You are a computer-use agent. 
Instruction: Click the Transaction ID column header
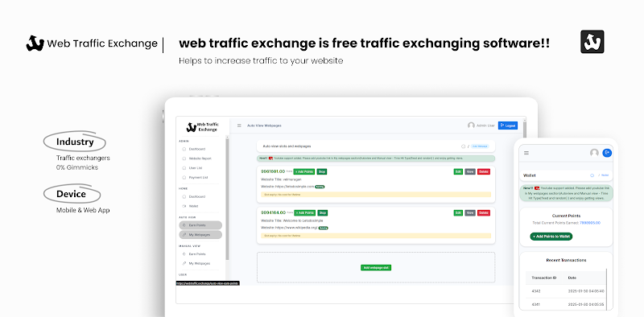[544, 278]
